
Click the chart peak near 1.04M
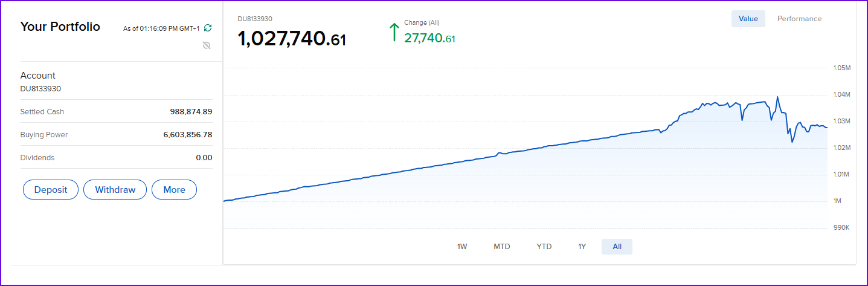pyautogui.click(x=777, y=97)
